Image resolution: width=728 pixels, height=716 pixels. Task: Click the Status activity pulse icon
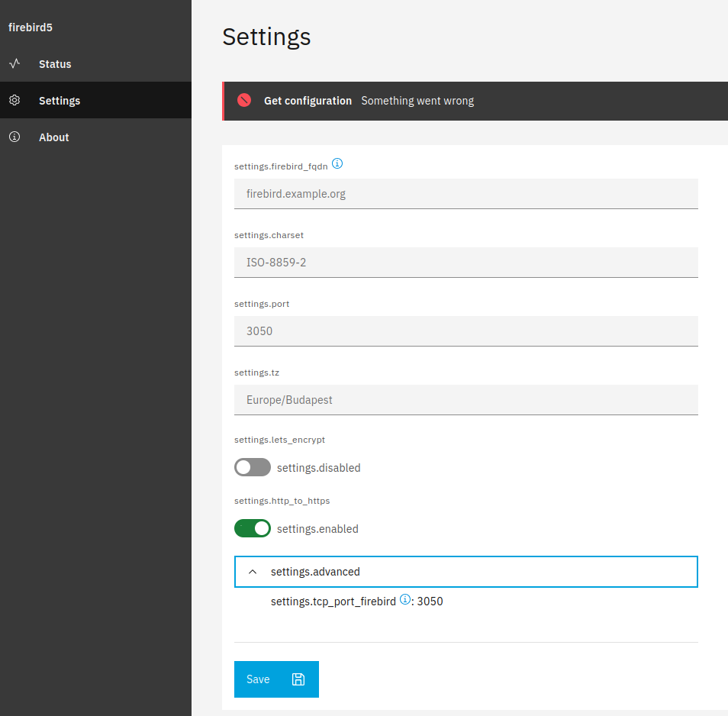point(14,64)
